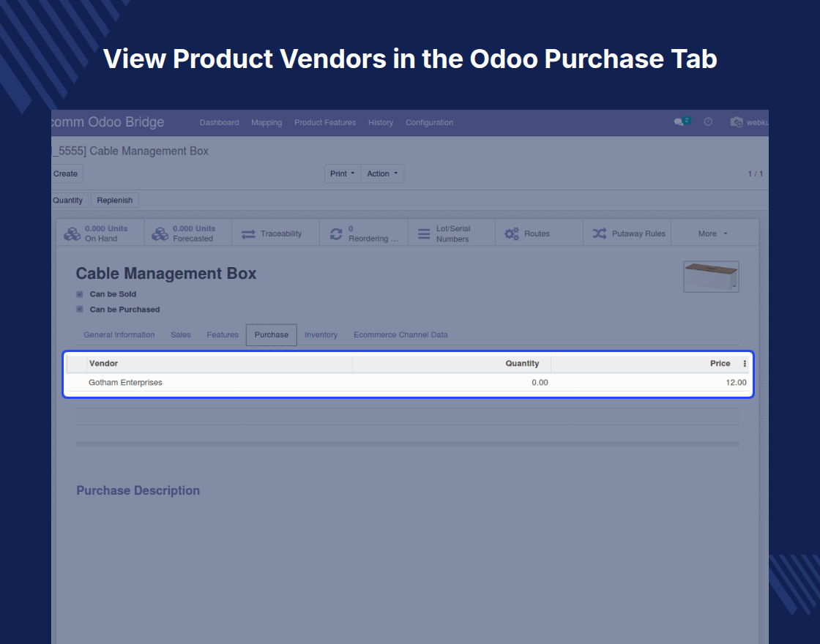Open the Configuration menu
The height and width of the screenshot is (644, 820).
429,122
